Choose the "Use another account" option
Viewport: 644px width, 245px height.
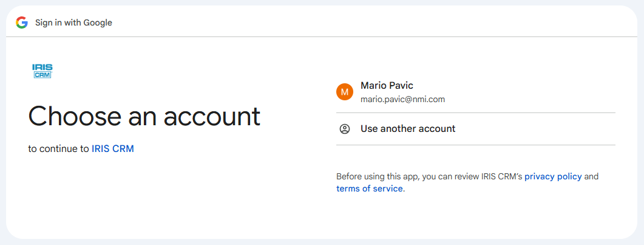click(408, 129)
